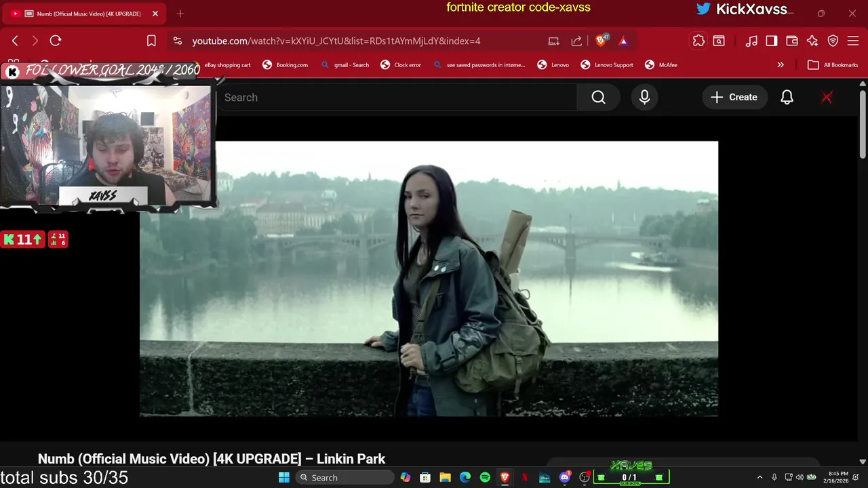Image resolution: width=868 pixels, height=488 pixels.
Task: Open YouTube notifications bell
Action: click(787, 98)
